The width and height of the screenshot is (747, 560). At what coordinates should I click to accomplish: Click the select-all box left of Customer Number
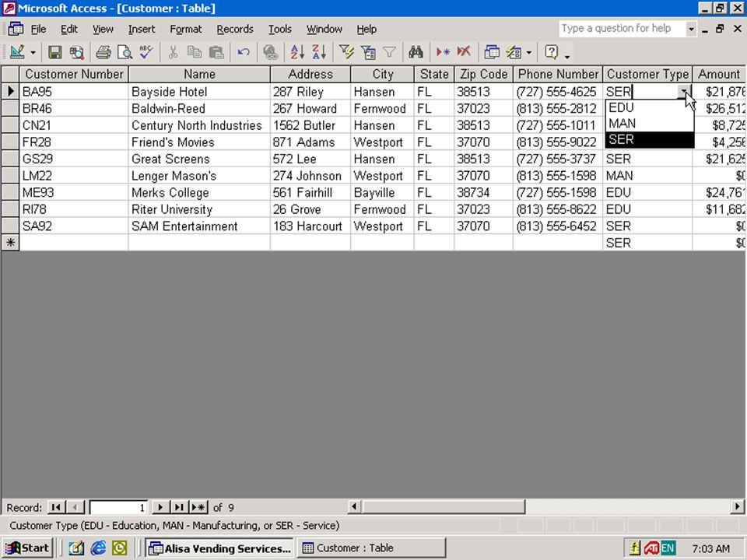click(x=10, y=75)
